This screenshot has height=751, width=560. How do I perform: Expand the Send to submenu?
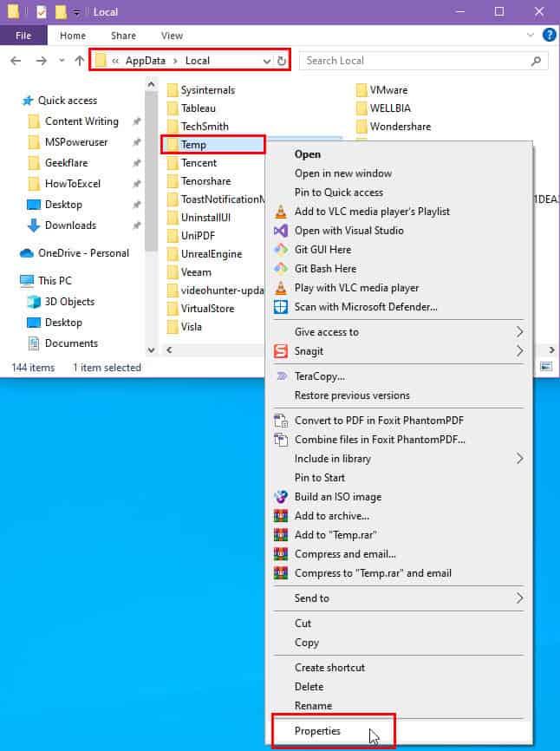[x=519, y=598]
